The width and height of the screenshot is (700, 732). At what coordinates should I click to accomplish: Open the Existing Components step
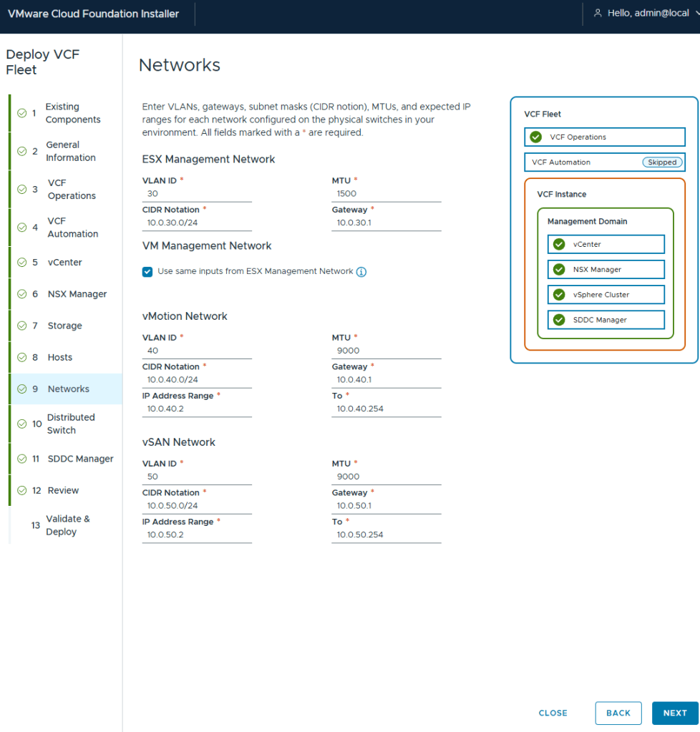[72, 113]
